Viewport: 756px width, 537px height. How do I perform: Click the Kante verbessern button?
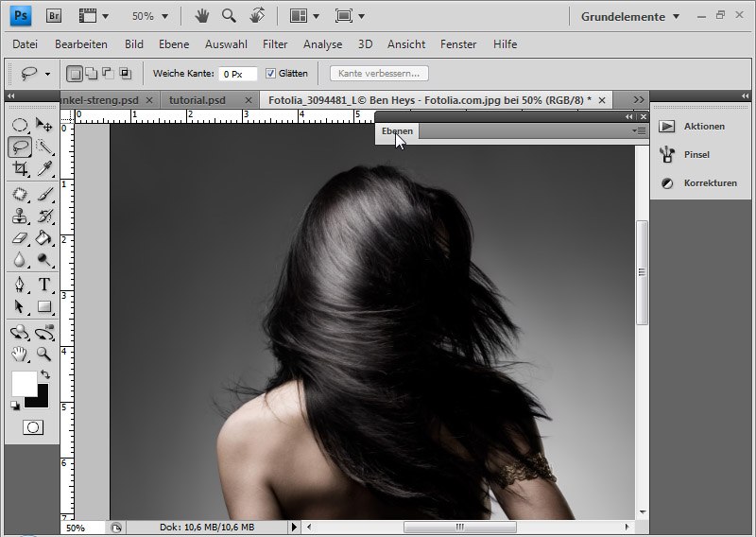(x=379, y=73)
